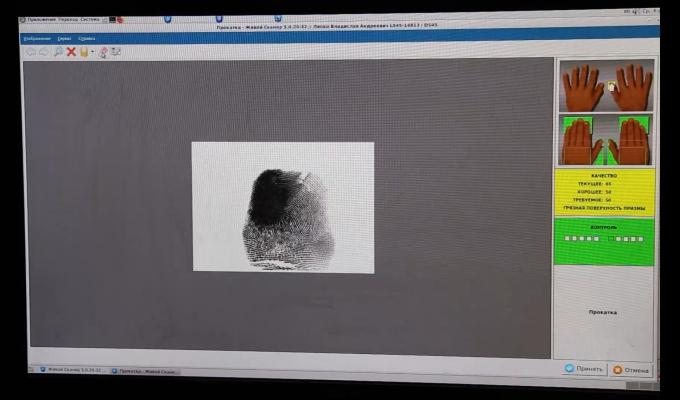Select the top hands thumbnail with highlighted finger
The height and width of the screenshot is (400, 680).
pyautogui.click(x=606, y=87)
